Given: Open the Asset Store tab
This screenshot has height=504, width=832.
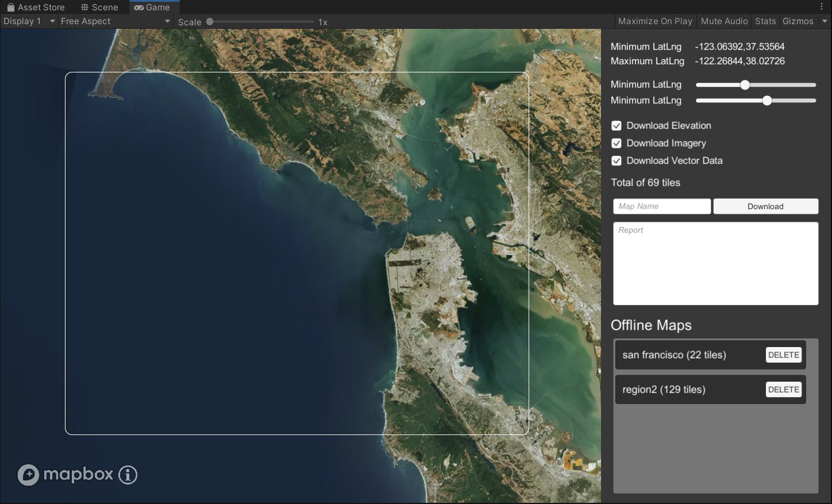Looking at the screenshot, I should tap(36, 7).
